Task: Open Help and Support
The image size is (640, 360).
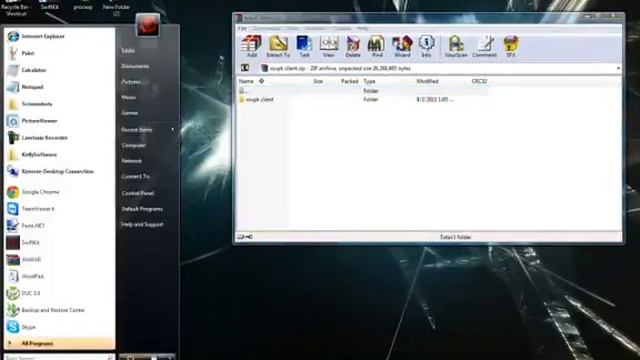Action: pyautogui.click(x=142, y=224)
